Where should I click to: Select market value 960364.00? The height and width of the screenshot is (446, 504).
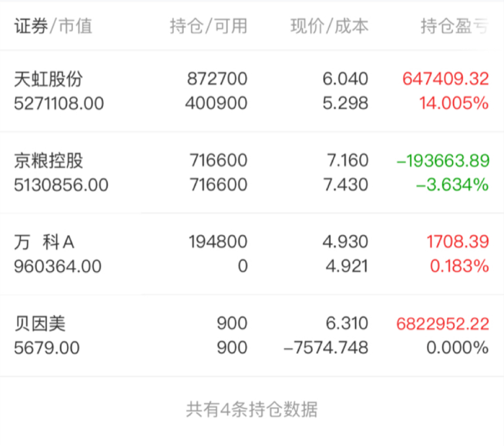58,267
